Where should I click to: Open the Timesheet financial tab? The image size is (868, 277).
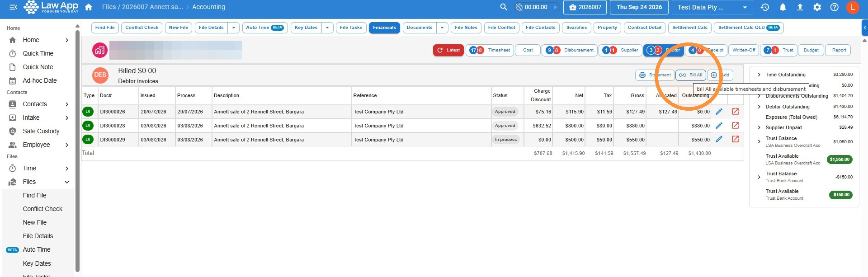(x=491, y=50)
